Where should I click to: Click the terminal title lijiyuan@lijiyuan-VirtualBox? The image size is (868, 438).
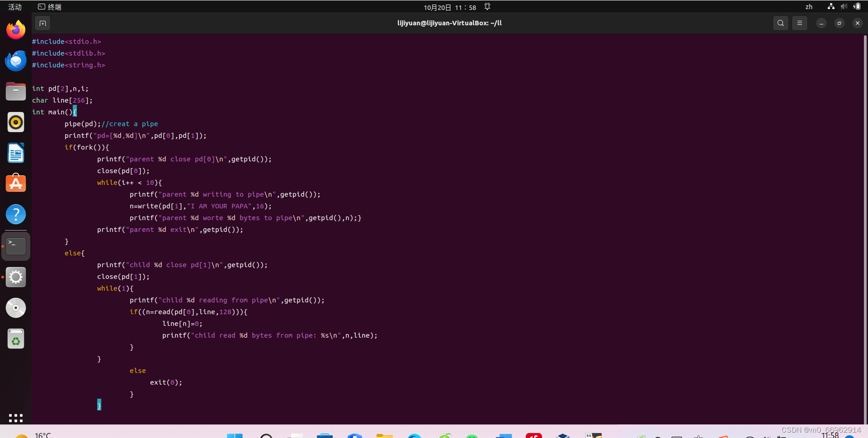tap(449, 23)
